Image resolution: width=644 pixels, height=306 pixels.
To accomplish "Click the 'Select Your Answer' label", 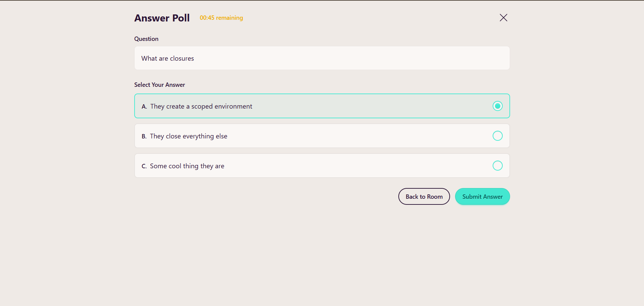I will (159, 85).
